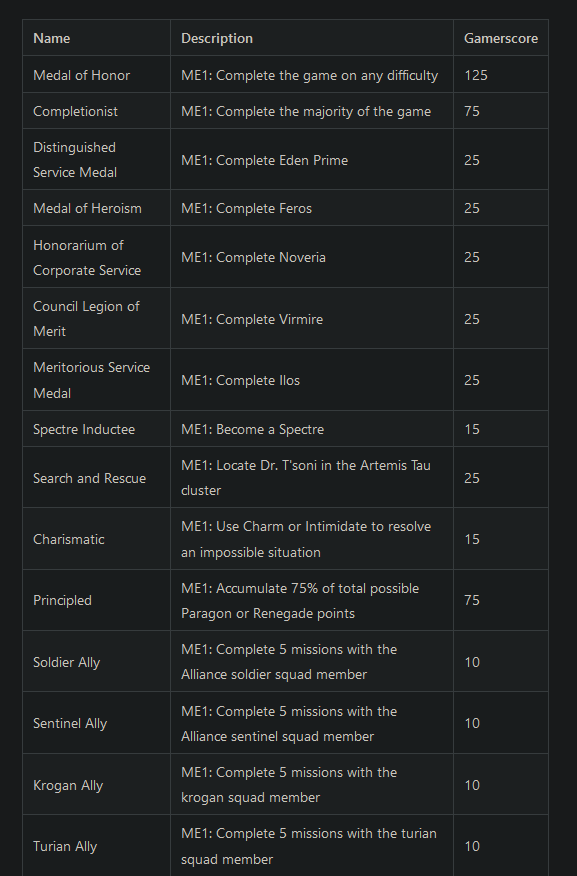Select Honorarium of Corporate Service cell
Viewport: 577px width, 876px height.
pyautogui.click(x=87, y=258)
